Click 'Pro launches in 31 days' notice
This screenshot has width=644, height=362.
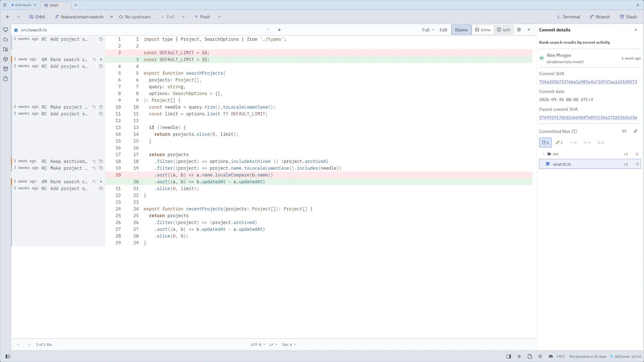tap(588, 357)
